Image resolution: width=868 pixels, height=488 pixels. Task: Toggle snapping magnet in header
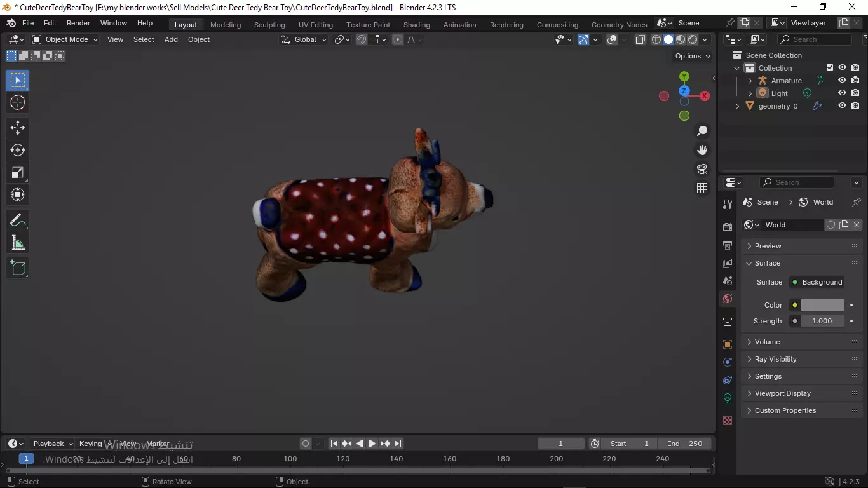pyautogui.click(x=362, y=39)
